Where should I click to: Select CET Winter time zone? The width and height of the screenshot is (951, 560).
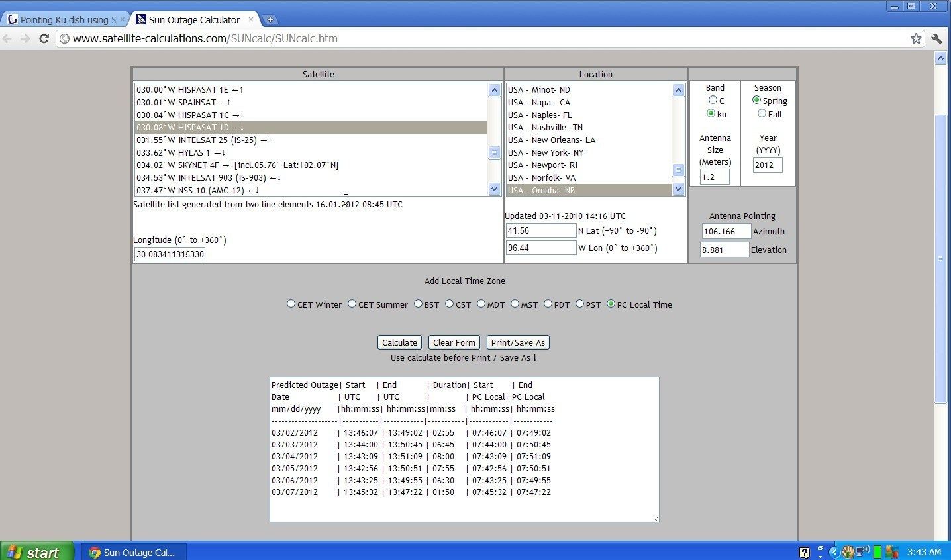point(291,304)
